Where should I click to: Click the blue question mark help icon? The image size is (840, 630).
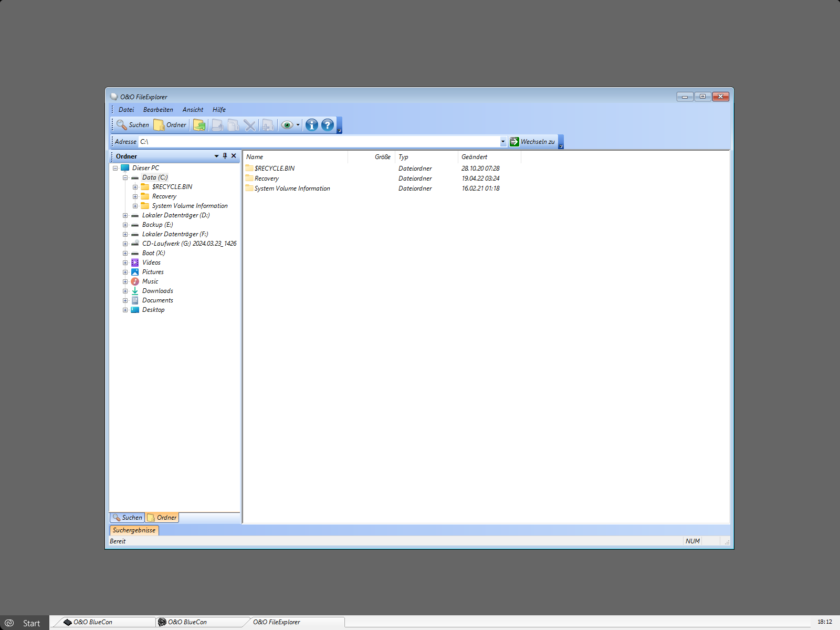(x=328, y=125)
